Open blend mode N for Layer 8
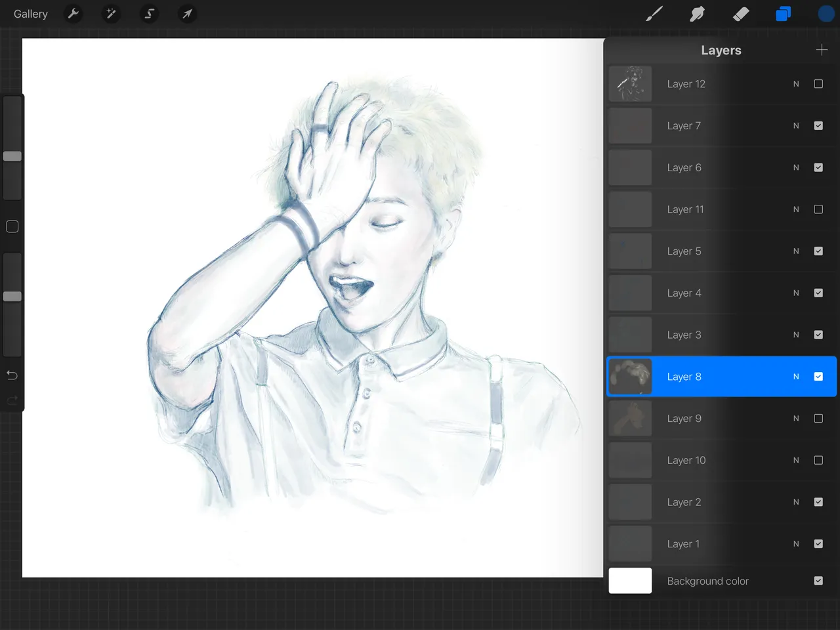Image resolution: width=840 pixels, height=630 pixels. coord(796,377)
